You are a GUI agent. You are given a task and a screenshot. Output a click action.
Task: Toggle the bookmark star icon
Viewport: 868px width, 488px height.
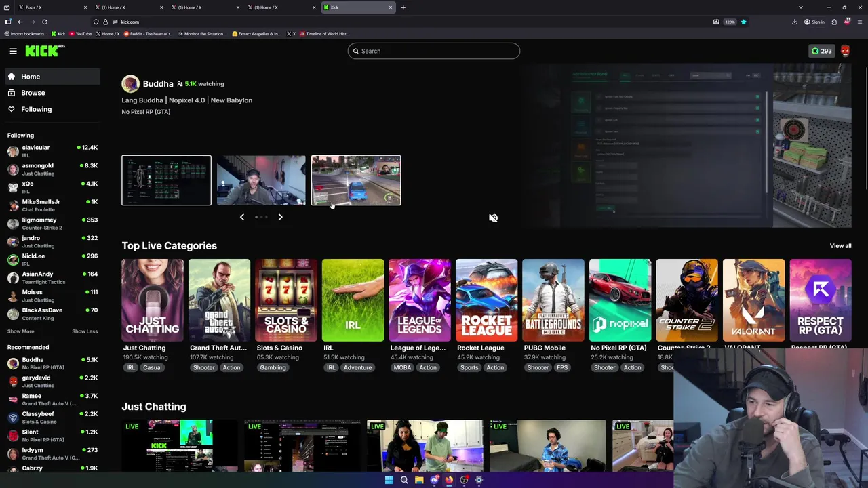(743, 22)
